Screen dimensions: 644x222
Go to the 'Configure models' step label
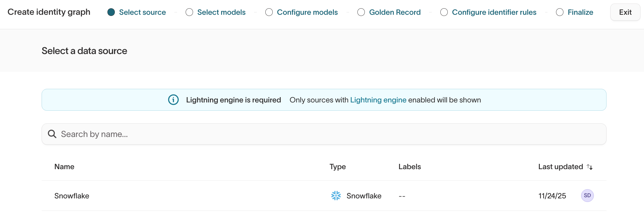click(x=307, y=12)
